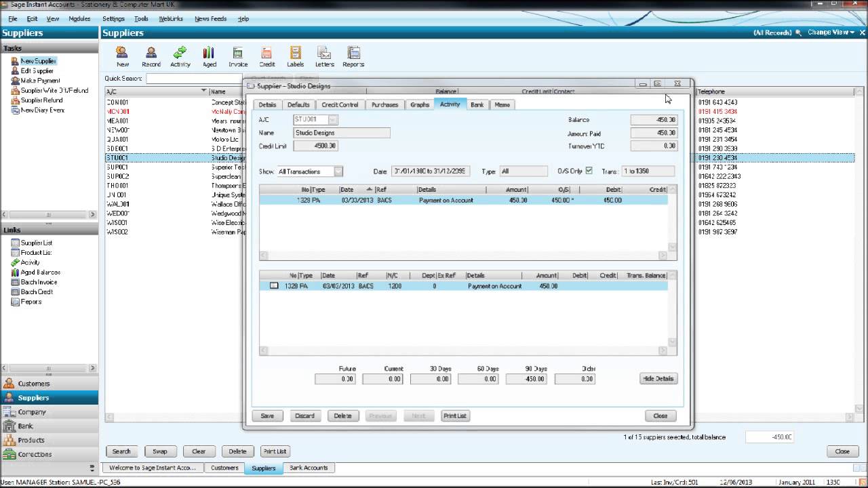Sort by the Date column arrow
This screenshot has width=868, height=488.
click(x=369, y=190)
